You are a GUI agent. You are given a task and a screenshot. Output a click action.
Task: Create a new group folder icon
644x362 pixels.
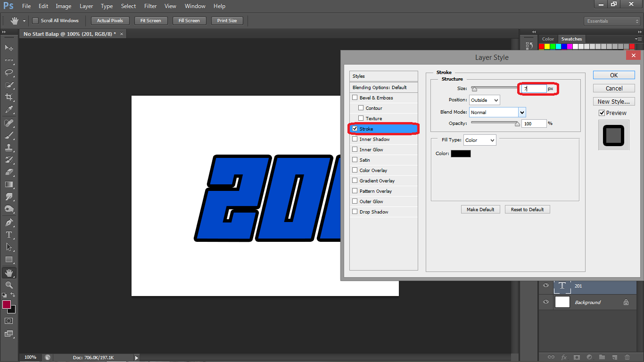tap(602, 357)
